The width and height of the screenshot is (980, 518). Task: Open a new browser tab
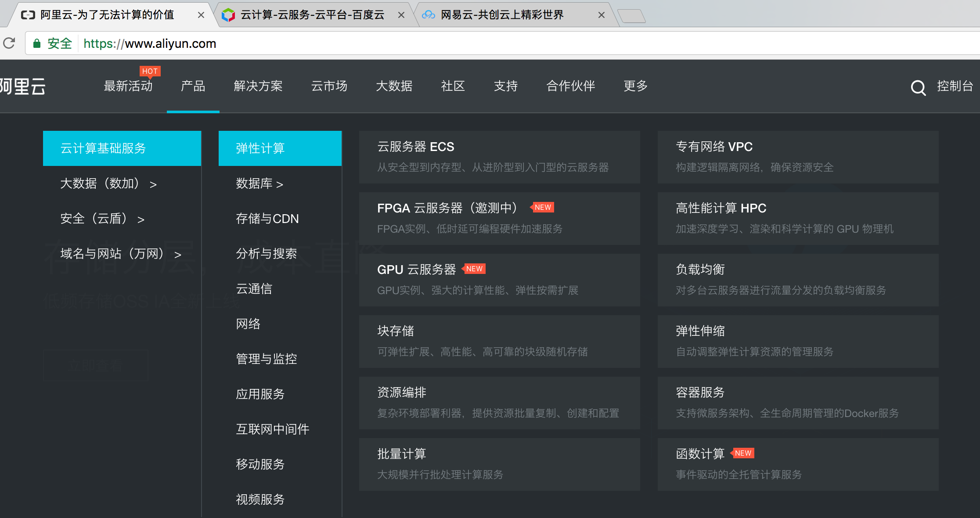click(x=631, y=16)
